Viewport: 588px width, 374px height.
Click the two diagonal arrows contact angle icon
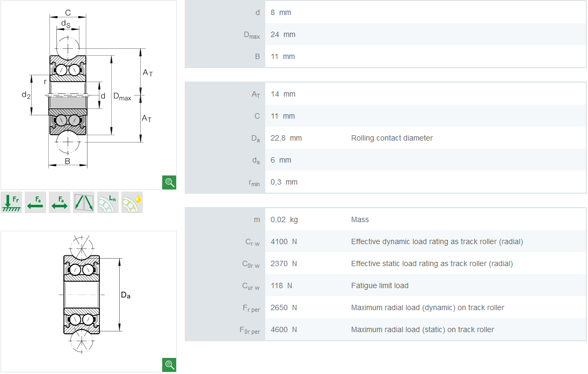point(84,202)
